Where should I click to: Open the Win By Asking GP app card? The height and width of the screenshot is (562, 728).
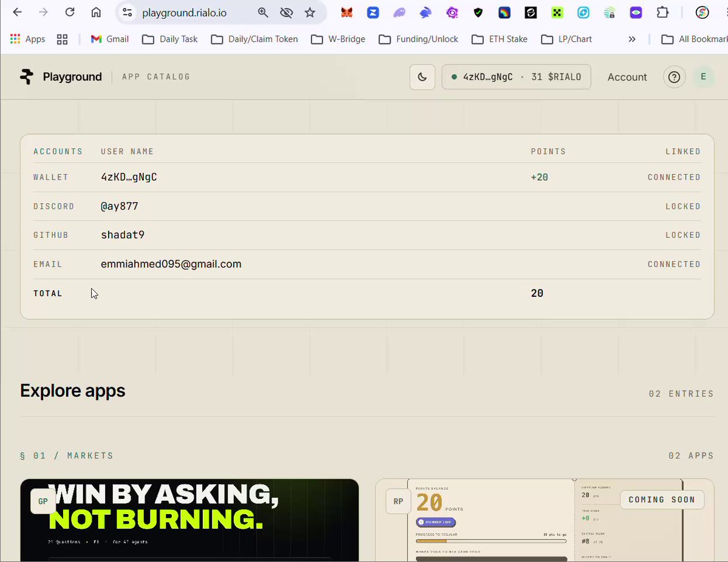pos(189,520)
